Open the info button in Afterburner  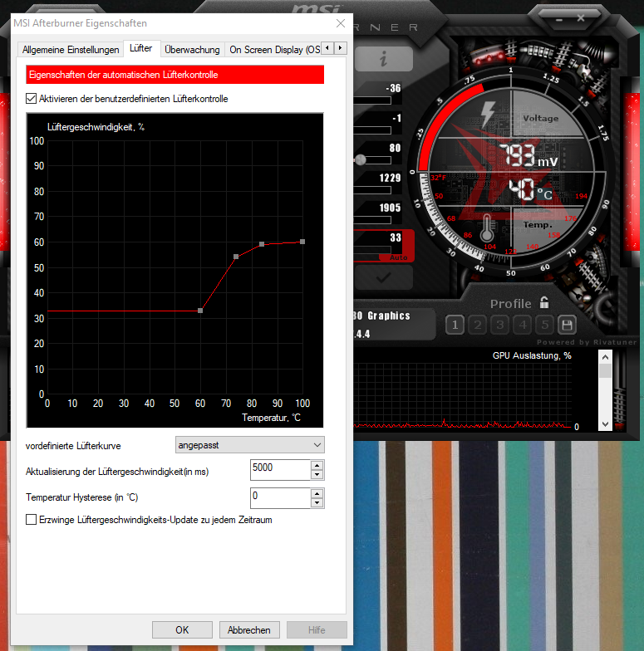(x=384, y=58)
